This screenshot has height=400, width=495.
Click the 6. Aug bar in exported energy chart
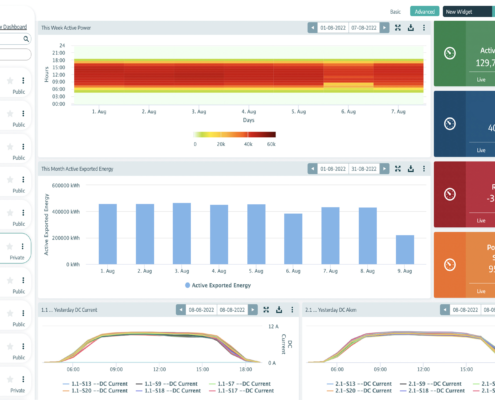293,239
